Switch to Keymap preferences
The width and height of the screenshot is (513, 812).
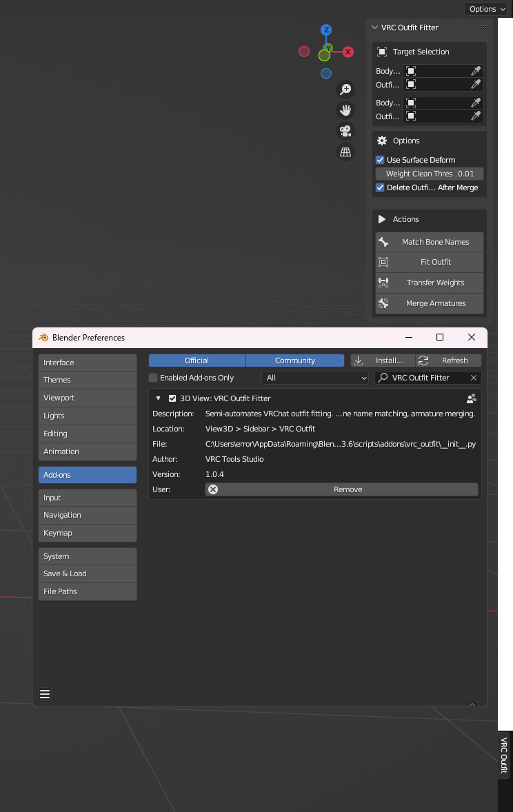point(88,533)
